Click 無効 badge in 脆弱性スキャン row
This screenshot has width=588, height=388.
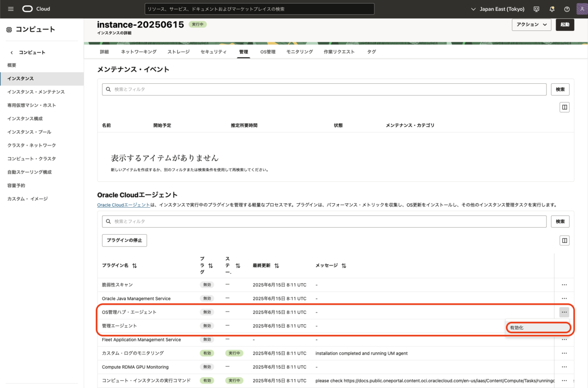click(207, 285)
